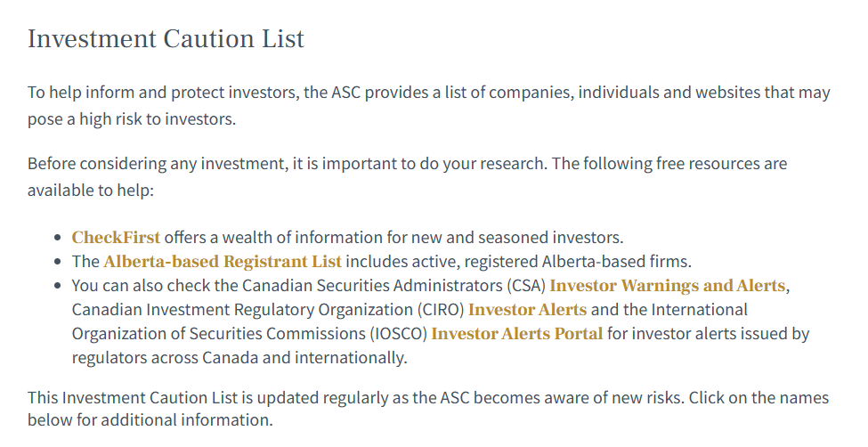Click the bullet marker beside Registrant List item

pyautogui.click(x=58, y=262)
